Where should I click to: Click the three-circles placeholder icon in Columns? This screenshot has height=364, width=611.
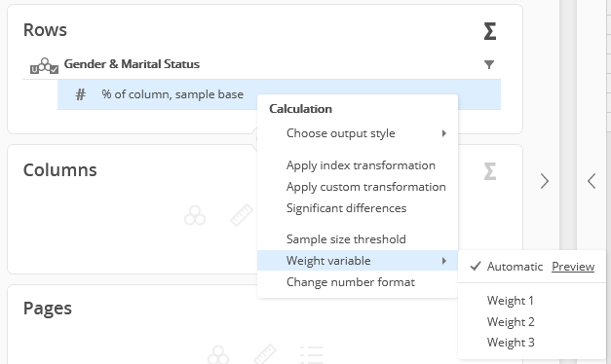[x=195, y=215]
